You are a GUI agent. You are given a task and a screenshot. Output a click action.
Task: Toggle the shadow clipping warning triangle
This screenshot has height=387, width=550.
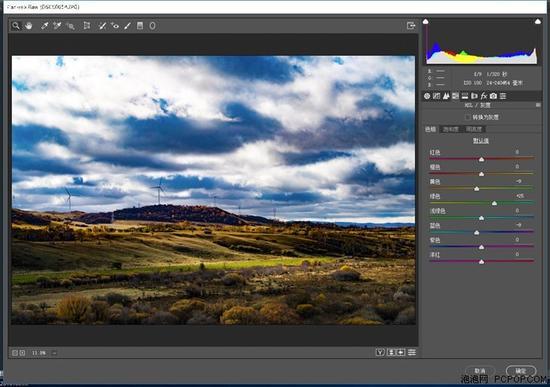pyautogui.click(x=425, y=22)
